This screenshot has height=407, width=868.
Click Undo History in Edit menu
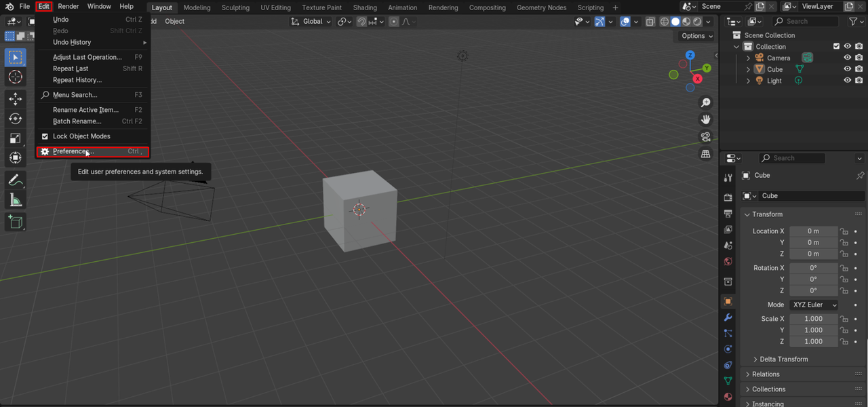[92, 42]
